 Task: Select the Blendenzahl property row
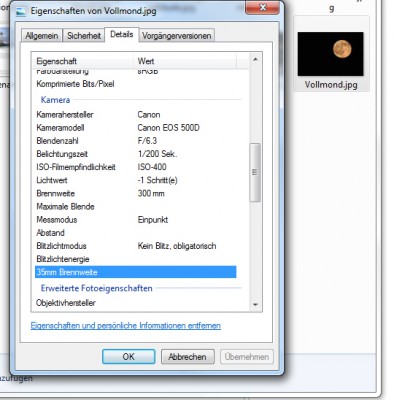[x=136, y=141]
